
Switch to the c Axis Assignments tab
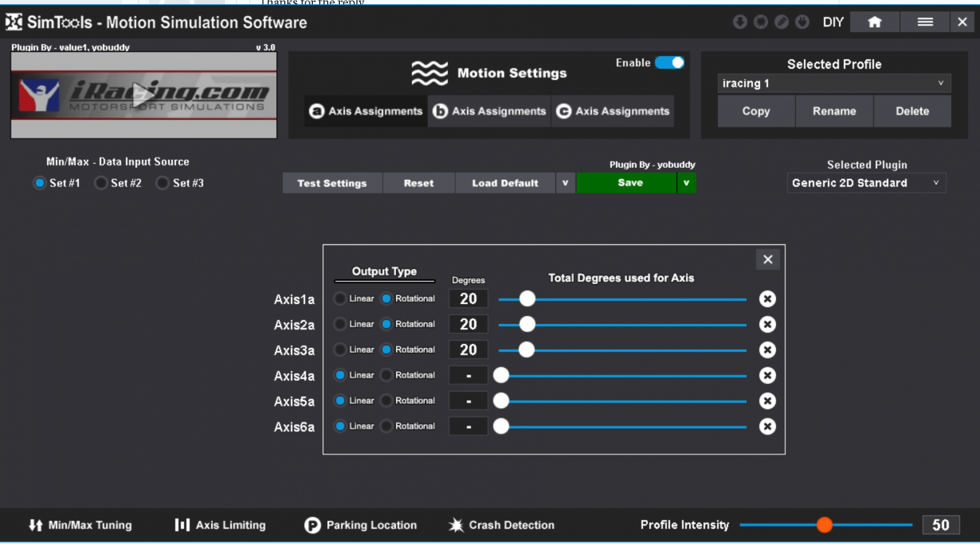click(x=613, y=111)
